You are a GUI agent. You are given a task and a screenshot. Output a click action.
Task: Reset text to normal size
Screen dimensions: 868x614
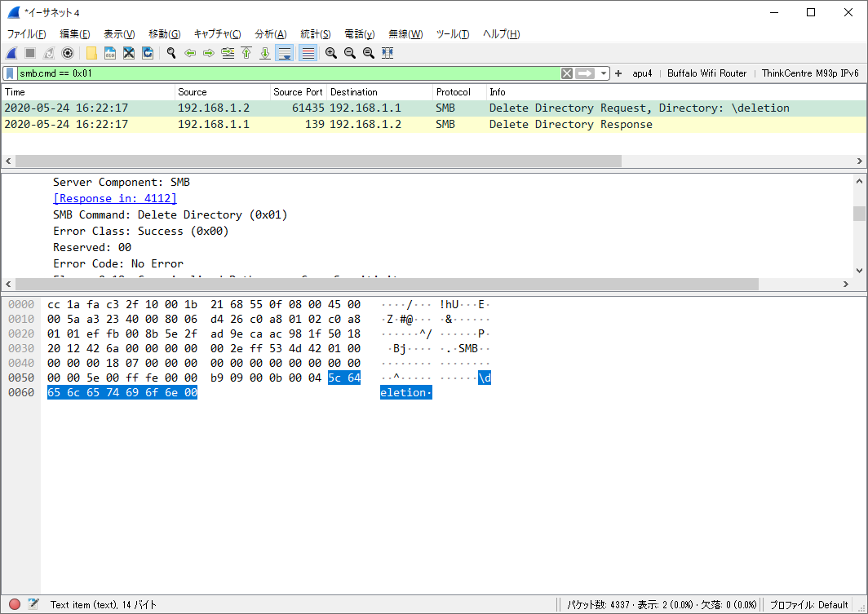[x=369, y=53]
